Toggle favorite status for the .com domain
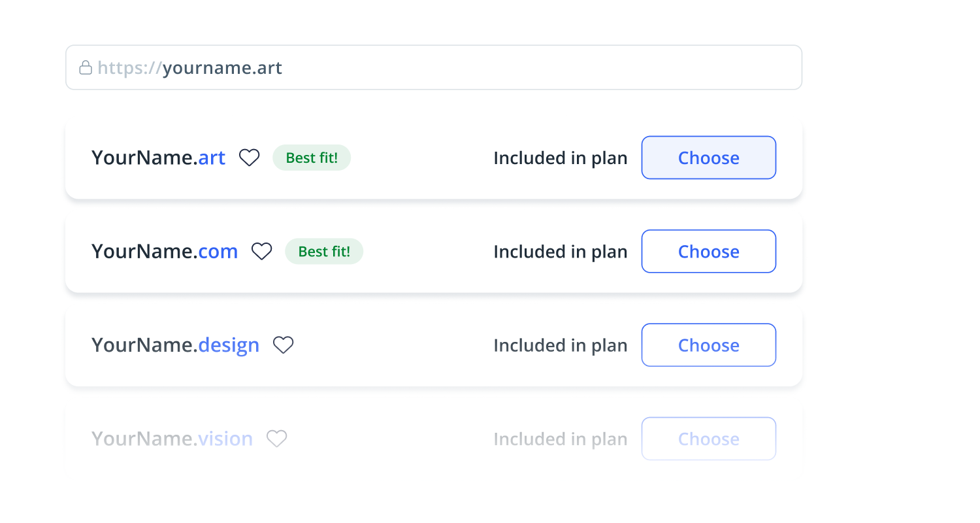The width and height of the screenshot is (980, 523). (x=261, y=251)
